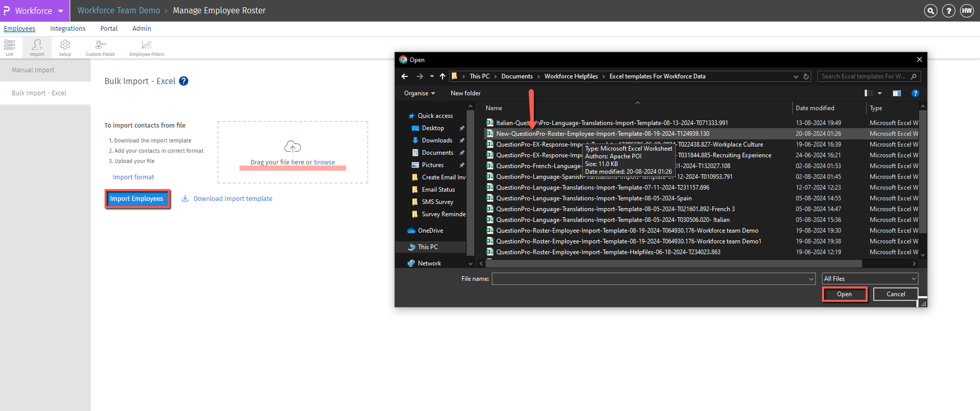Open Employee Filters toolbar icon
The height and width of the screenshot is (411, 980).
(147, 47)
